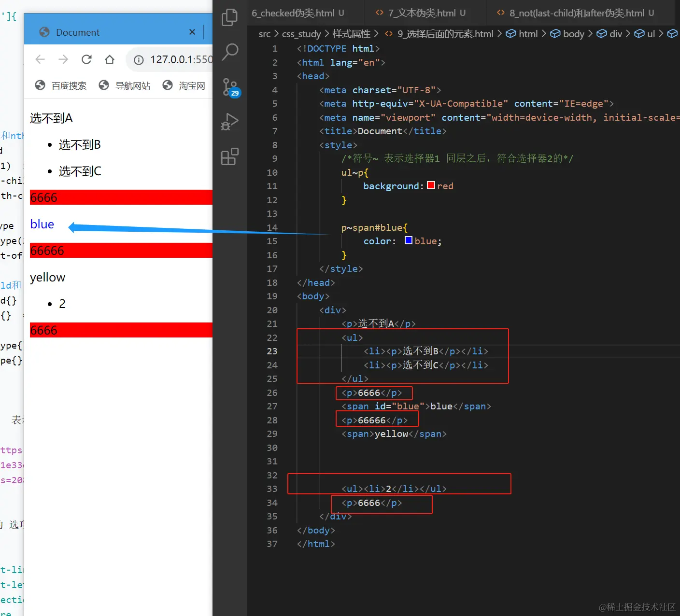View site information for 127.0.0.1
Screen dimensions: 680x616
pyautogui.click(x=139, y=60)
